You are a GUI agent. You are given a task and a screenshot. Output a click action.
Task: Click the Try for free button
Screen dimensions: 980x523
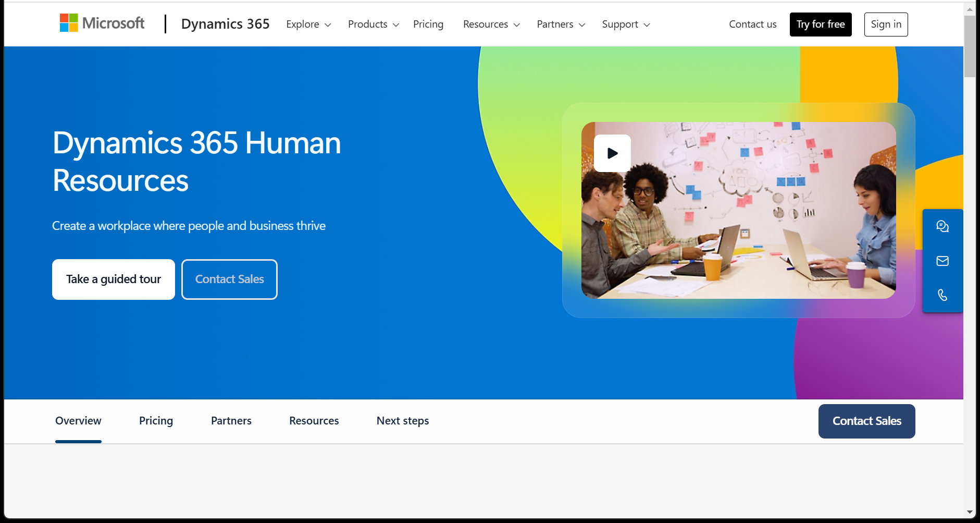click(820, 24)
